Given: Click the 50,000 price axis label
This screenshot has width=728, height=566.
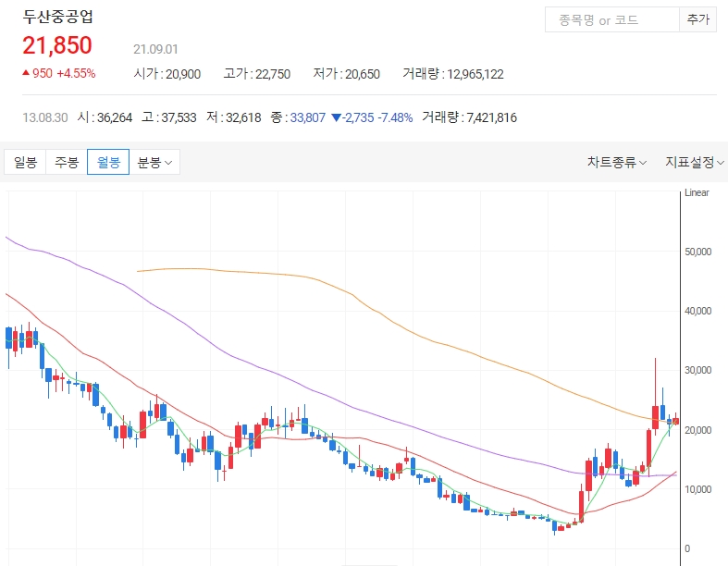Looking at the screenshot, I should click(x=697, y=252).
